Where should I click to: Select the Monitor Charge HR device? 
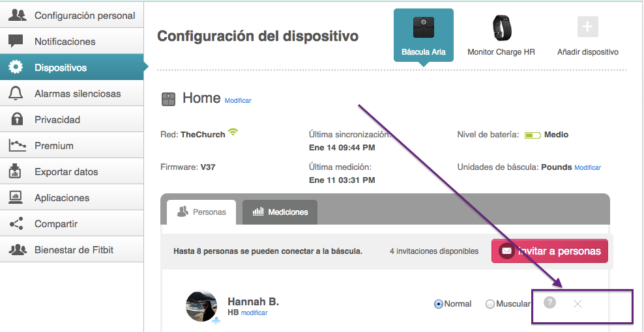501,29
